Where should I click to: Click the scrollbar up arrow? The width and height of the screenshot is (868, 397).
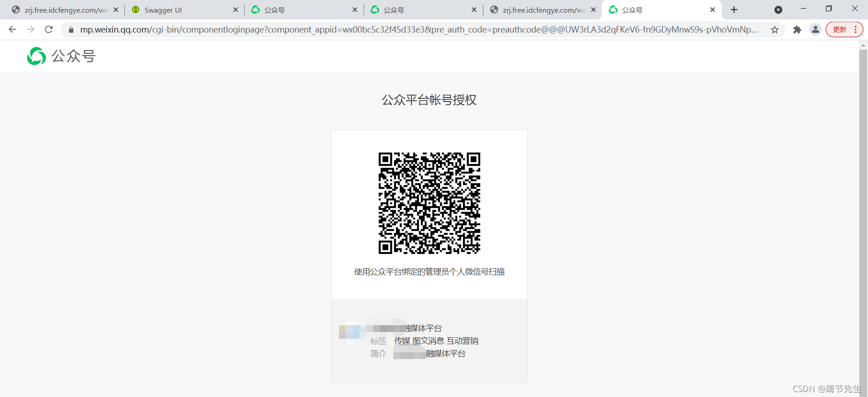tap(863, 45)
